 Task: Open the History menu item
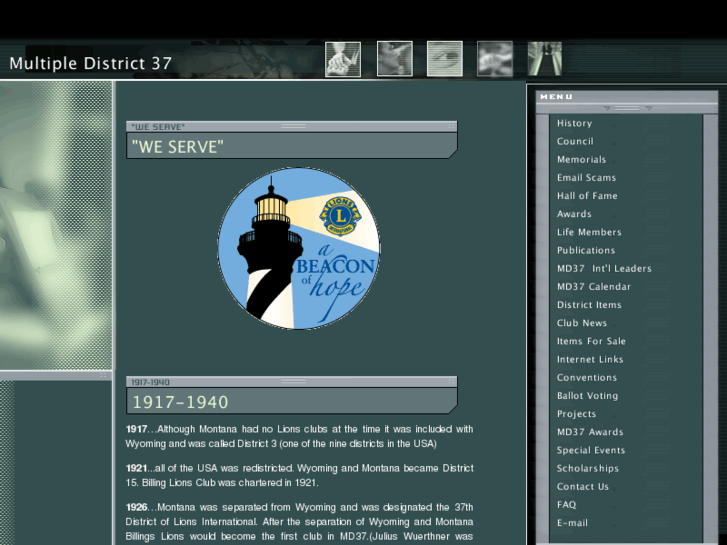point(574,123)
